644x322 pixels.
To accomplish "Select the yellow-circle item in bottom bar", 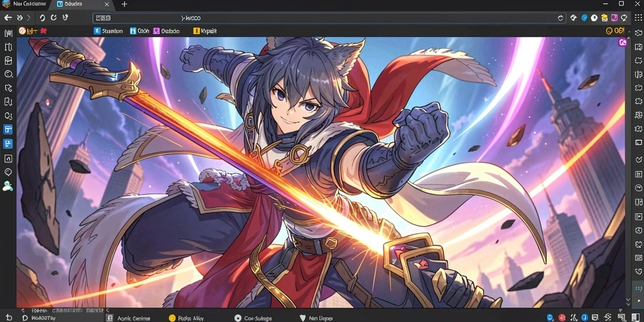I will (187, 318).
